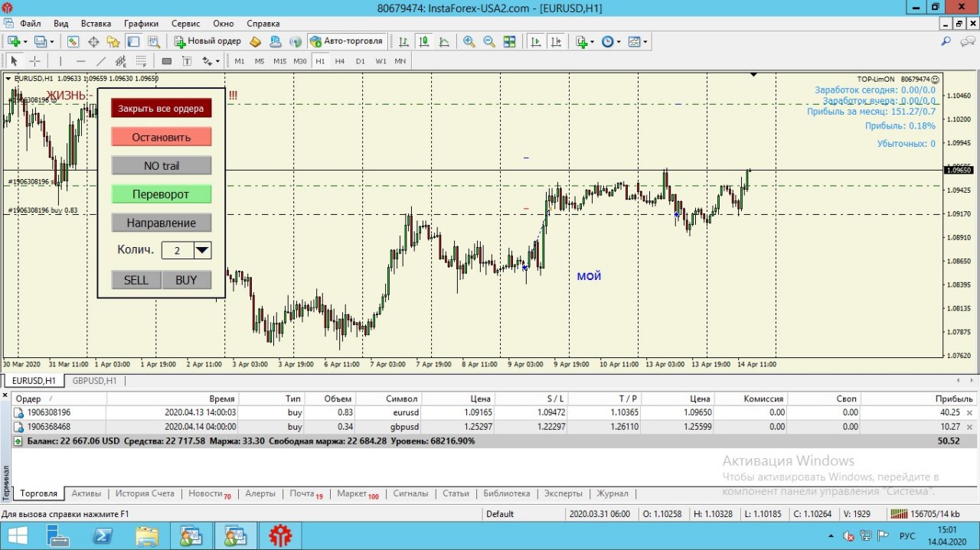Switch timeframe to H4
The width and height of the screenshot is (980, 550).
(340, 61)
